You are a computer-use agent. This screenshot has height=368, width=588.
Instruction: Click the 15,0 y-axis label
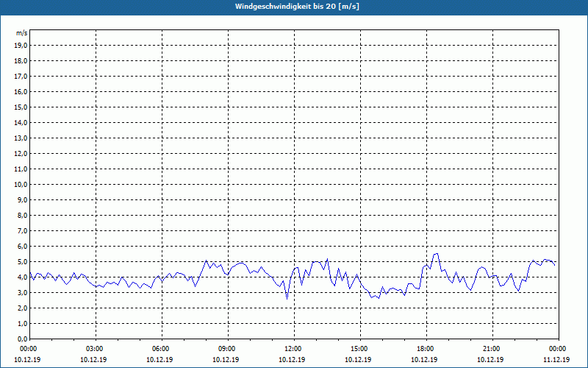pyautogui.click(x=21, y=107)
